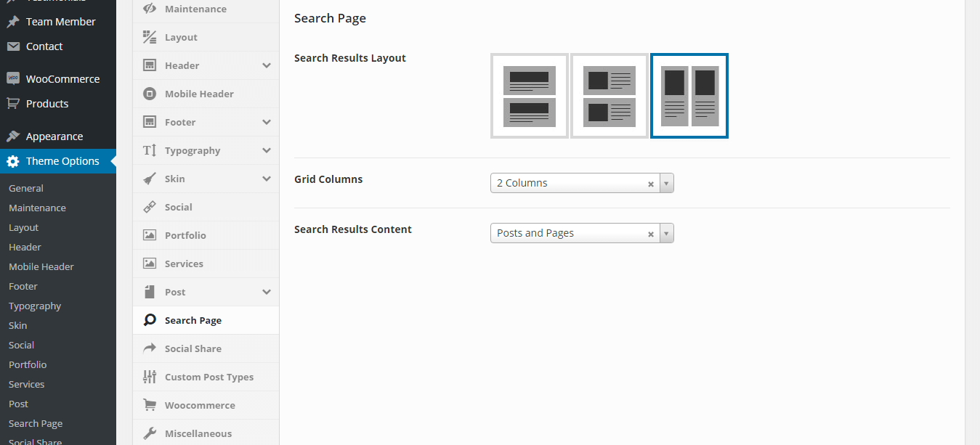The height and width of the screenshot is (445, 980).
Task: Click the Custom Post Types sliders icon
Action: point(150,377)
